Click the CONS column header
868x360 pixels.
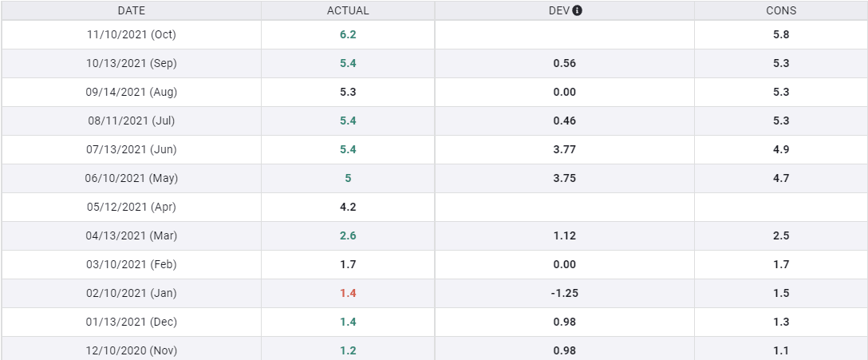(781, 11)
